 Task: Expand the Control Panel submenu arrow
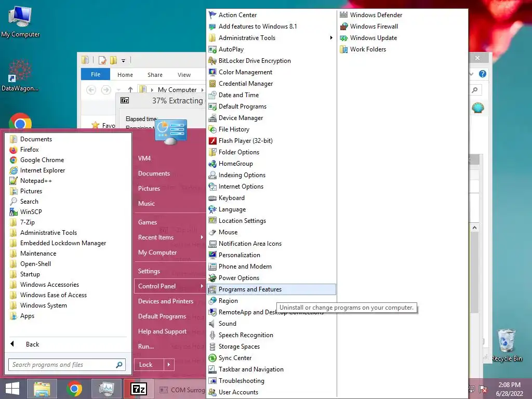point(202,286)
